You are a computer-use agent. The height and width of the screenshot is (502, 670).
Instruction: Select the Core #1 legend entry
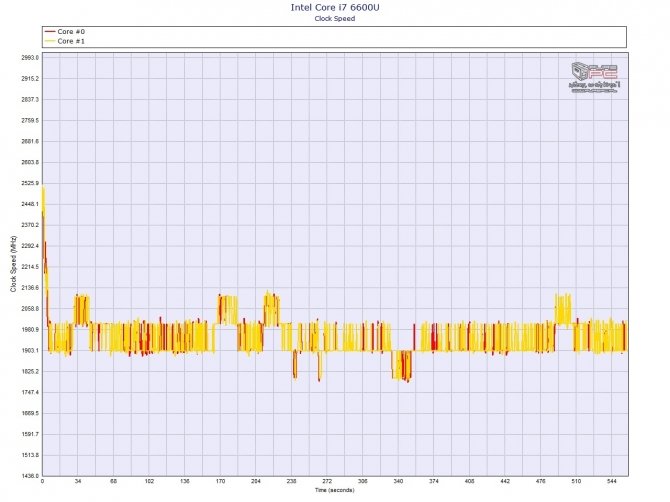(65, 41)
